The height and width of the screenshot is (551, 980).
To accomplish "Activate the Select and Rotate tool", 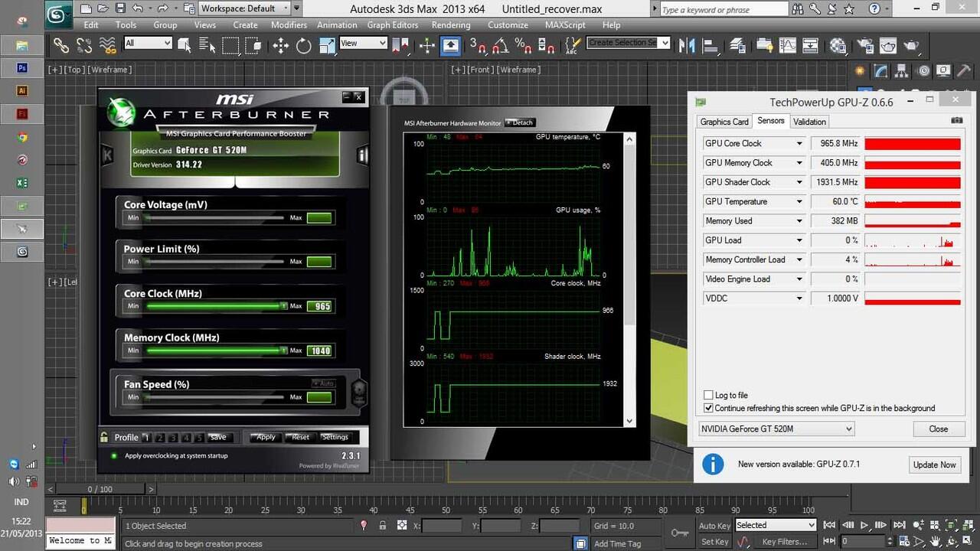I will click(304, 46).
